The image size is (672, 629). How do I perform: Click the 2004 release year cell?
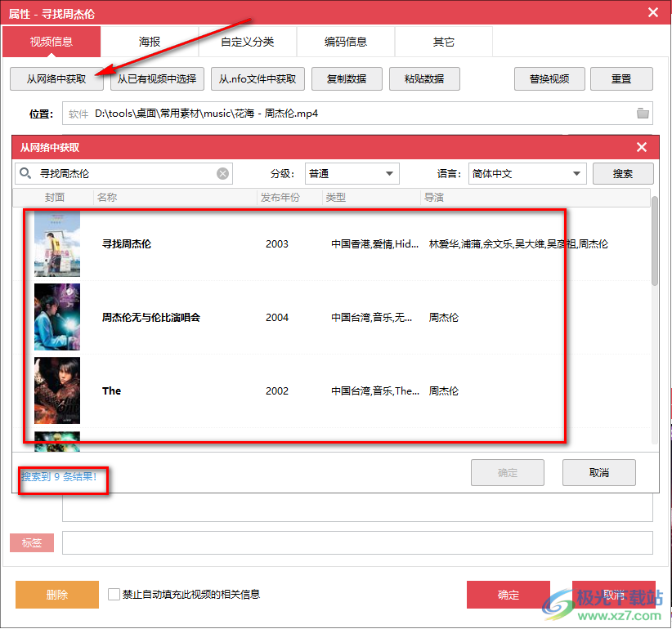[x=277, y=318]
